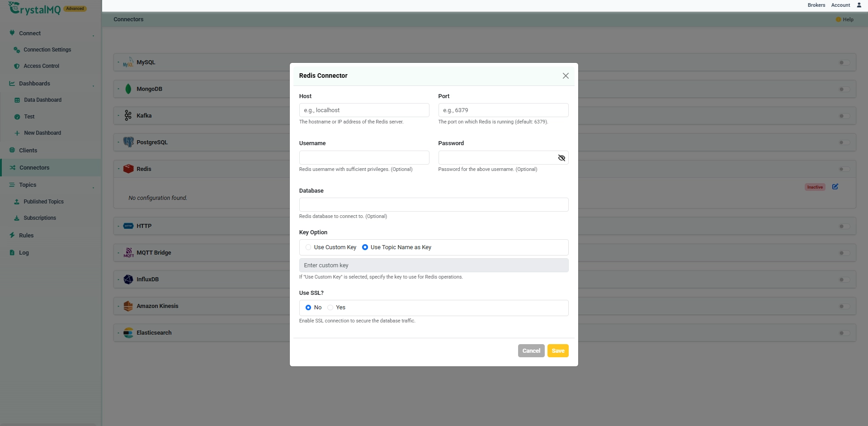The width and height of the screenshot is (868, 426).
Task: Click the MQTT Bridge logo
Action: [128, 253]
